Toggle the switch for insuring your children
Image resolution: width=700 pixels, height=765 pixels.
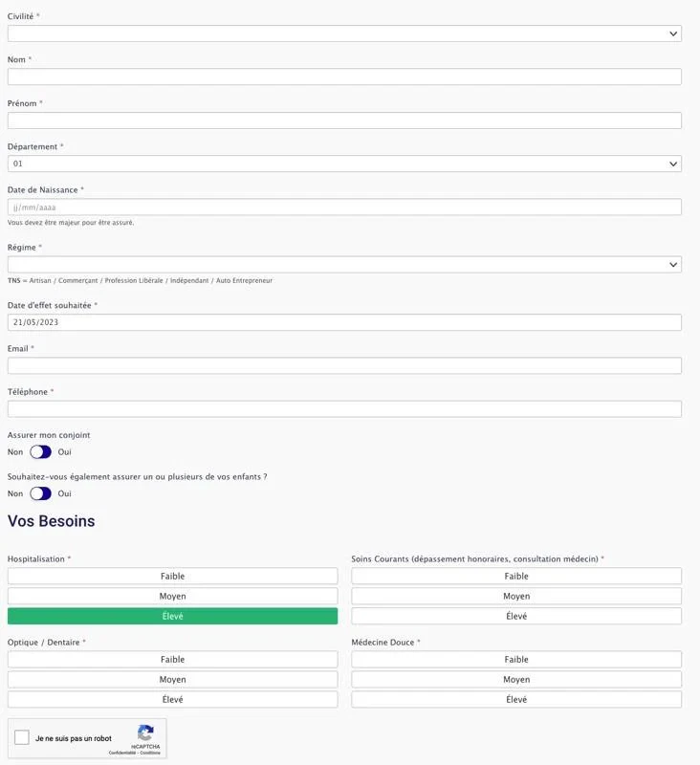(x=40, y=493)
